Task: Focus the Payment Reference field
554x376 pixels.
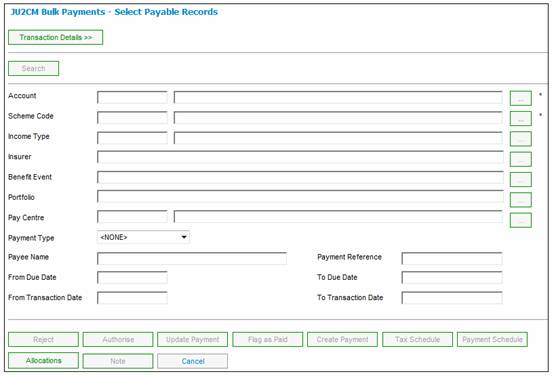Action: click(452, 258)
